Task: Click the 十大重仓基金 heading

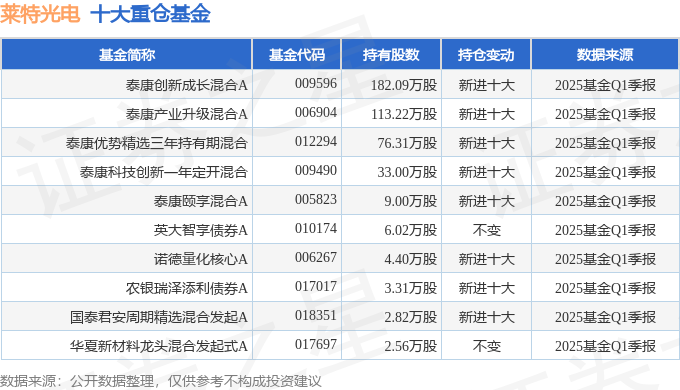Action: click(150, 13)
